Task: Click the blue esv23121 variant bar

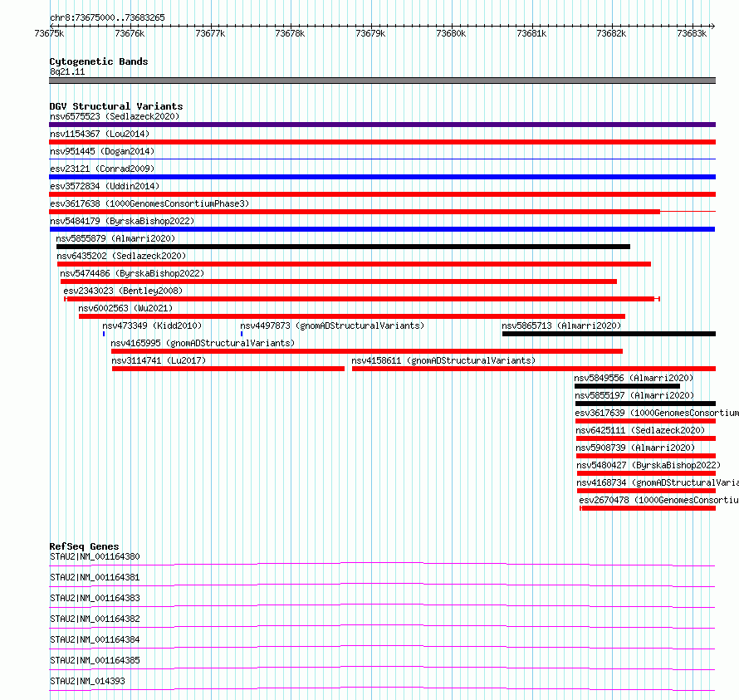Action: pos(382,177)
